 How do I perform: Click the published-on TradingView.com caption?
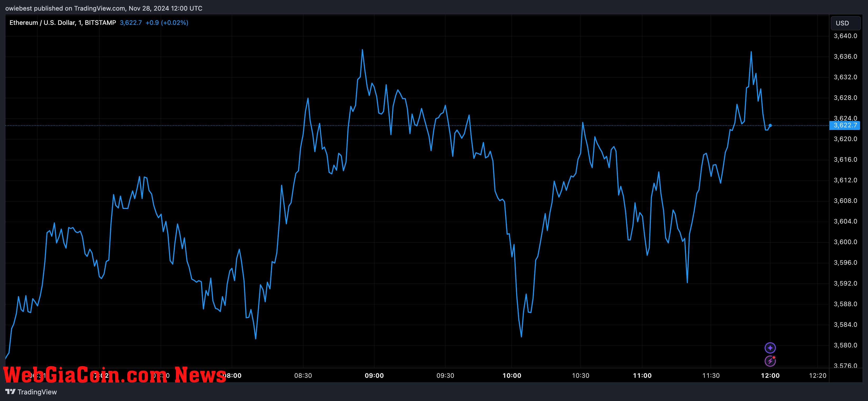point(104,8)
